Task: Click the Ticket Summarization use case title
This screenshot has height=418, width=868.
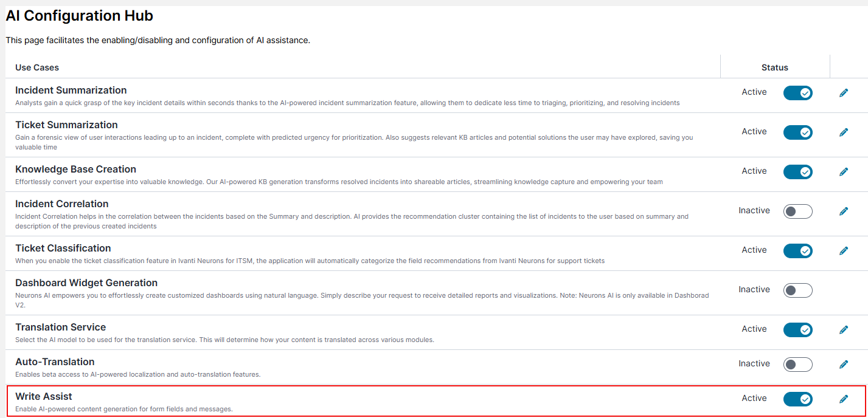Action: pos(66,125)
